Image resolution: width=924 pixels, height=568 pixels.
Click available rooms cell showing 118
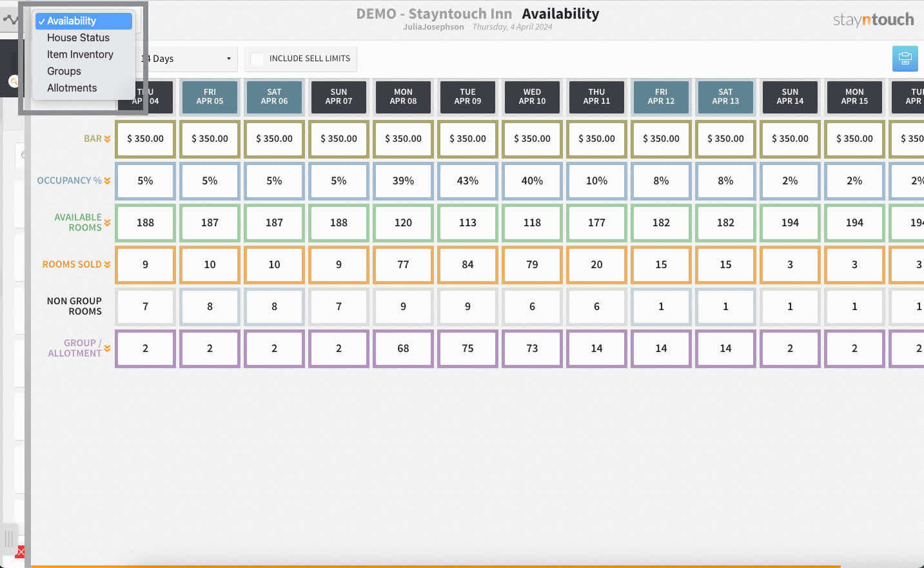[532, 222]
